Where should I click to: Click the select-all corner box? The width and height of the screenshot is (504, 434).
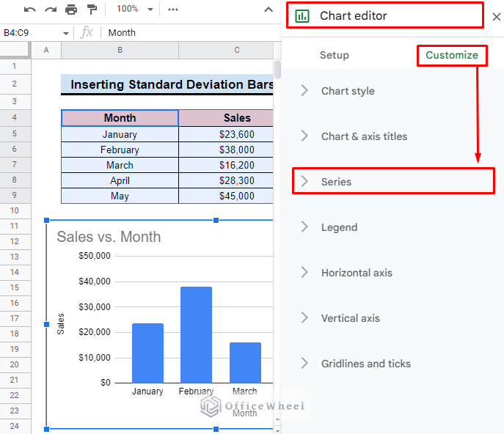click(15, 50)
